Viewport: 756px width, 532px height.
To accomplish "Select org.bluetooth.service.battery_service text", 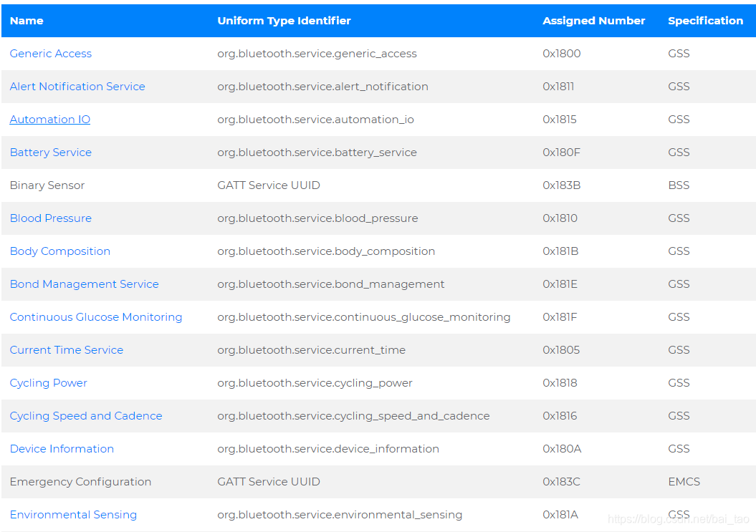I will click(x=317, y=153).
